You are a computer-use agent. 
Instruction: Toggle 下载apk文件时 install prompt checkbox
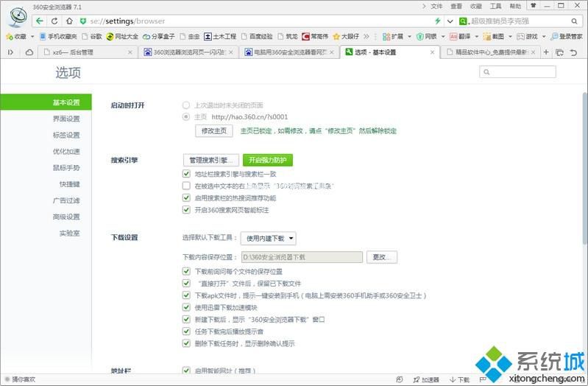tap(186, 295)
